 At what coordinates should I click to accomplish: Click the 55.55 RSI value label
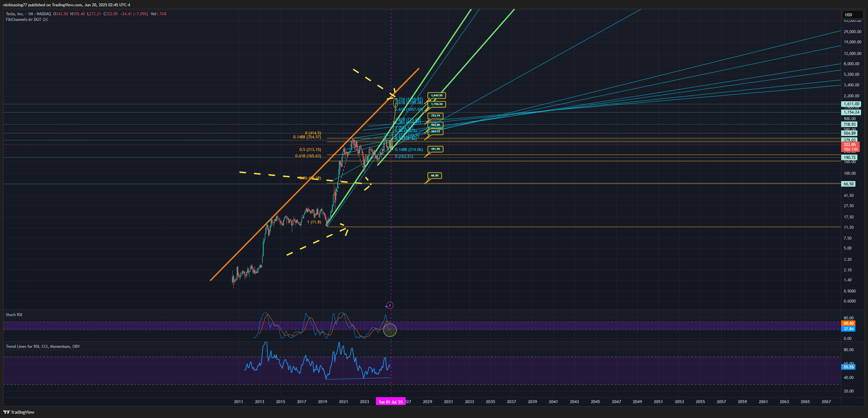(x=848, y=367)
